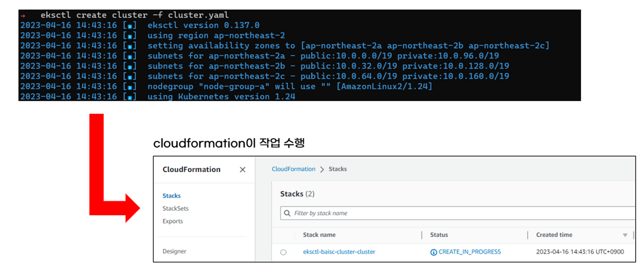Click the Stacks (2) heading
Viewport: 644px width, 275px height.
click(297, 194)
